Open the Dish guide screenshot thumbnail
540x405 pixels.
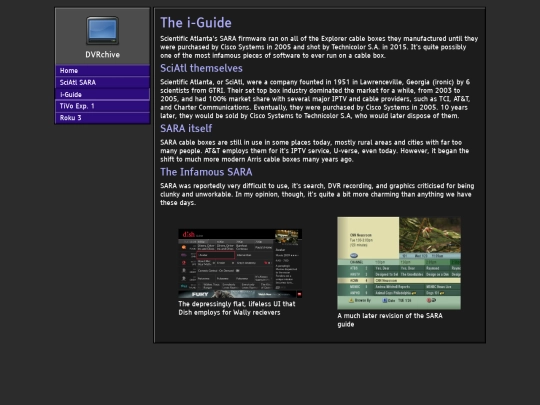[240, 263]
